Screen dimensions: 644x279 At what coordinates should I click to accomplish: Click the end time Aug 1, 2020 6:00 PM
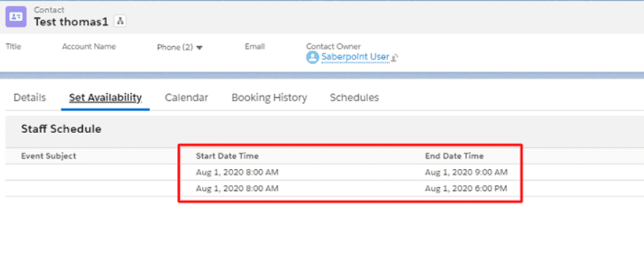click(466, 189)
